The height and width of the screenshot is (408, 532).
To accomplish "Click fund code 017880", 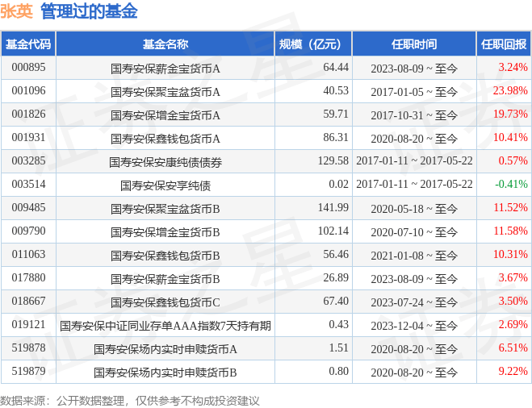I will [x=28, y=279].
